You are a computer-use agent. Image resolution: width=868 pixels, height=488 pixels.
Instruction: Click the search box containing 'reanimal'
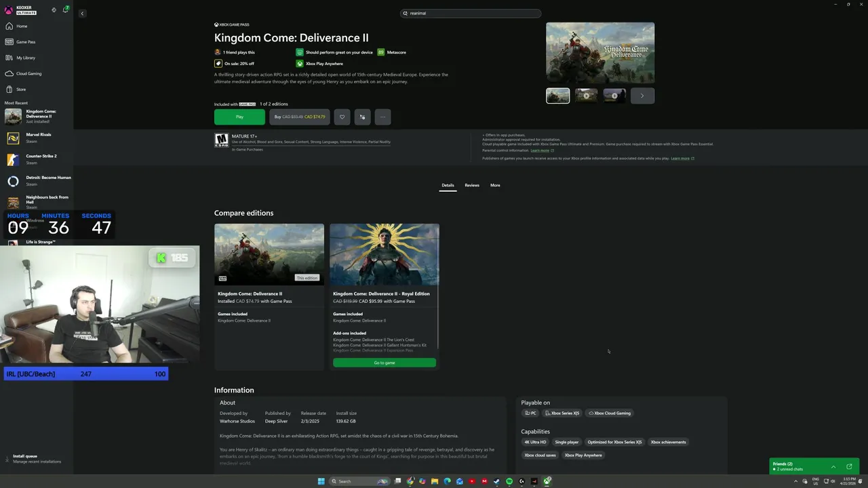[x=471, y=14]
